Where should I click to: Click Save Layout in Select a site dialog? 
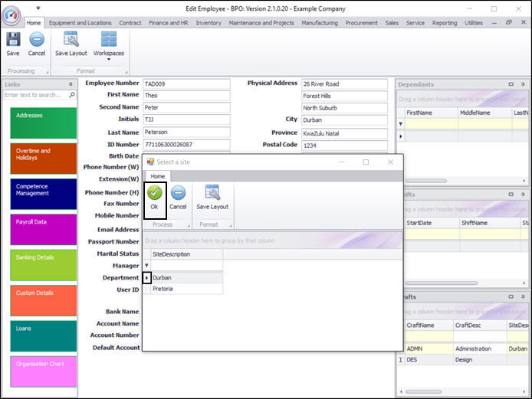click(212, 198)
